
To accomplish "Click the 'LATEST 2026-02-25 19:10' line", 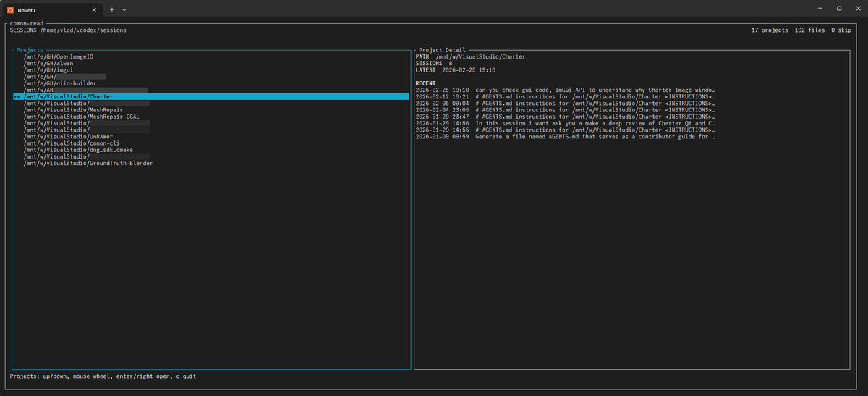I will pos(455,69).
